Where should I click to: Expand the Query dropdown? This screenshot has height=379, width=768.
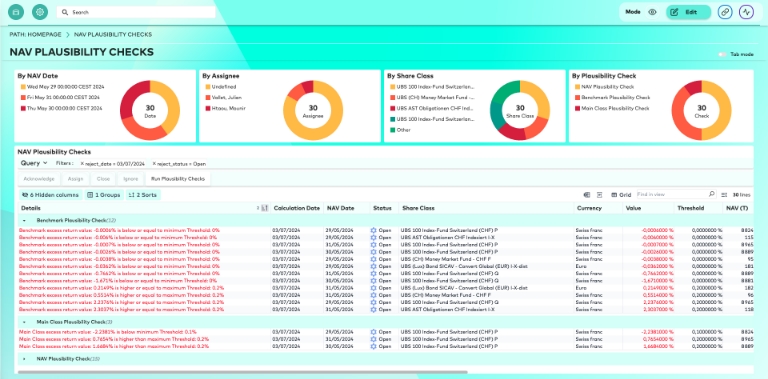tap(34, 163)
